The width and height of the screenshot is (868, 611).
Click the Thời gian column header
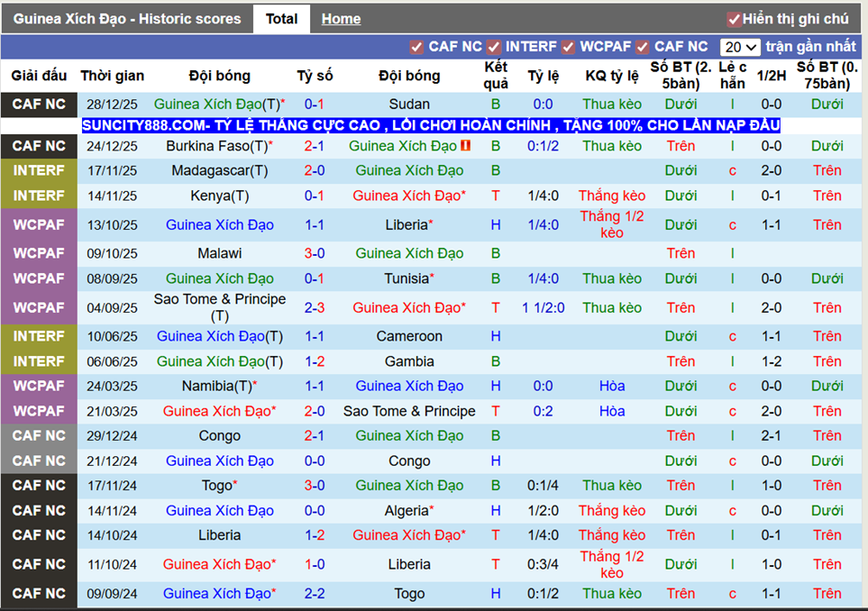pyautogui.click(x=113, y=76)
